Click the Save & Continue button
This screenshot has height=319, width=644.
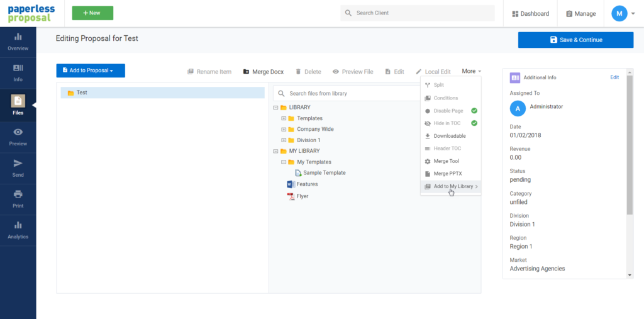coord(575,40)
